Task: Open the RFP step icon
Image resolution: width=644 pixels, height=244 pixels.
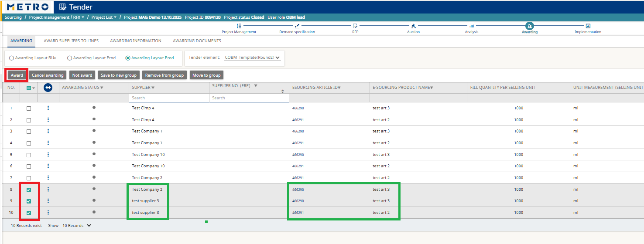Action: tap(355, 26)
